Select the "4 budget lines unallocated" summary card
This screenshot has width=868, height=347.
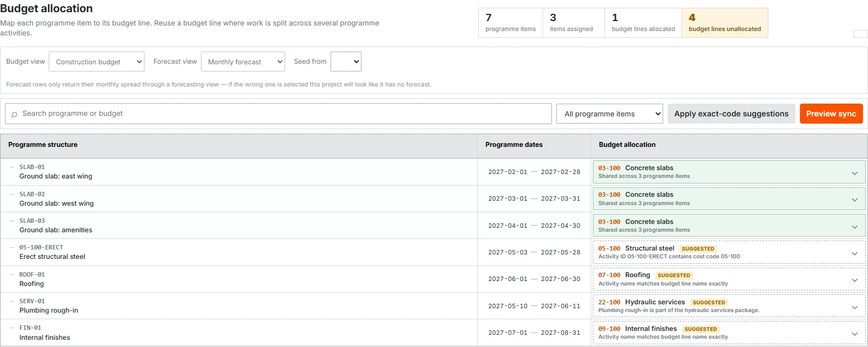pyautogui.click(x=725, y=23)
